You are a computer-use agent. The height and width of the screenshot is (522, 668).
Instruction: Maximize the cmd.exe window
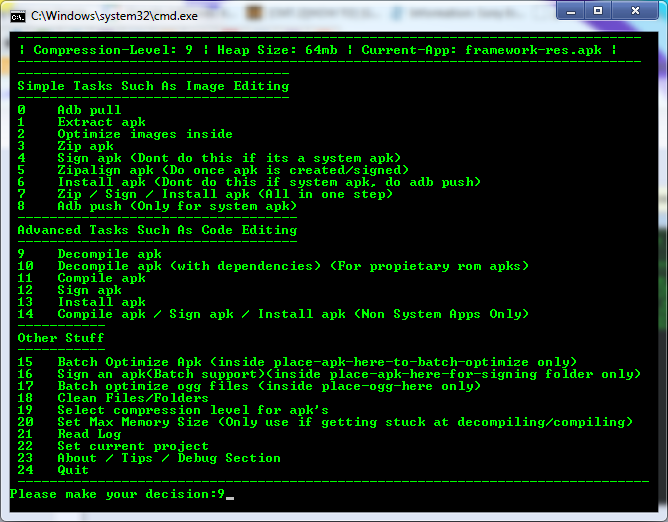tap(598, 11)
